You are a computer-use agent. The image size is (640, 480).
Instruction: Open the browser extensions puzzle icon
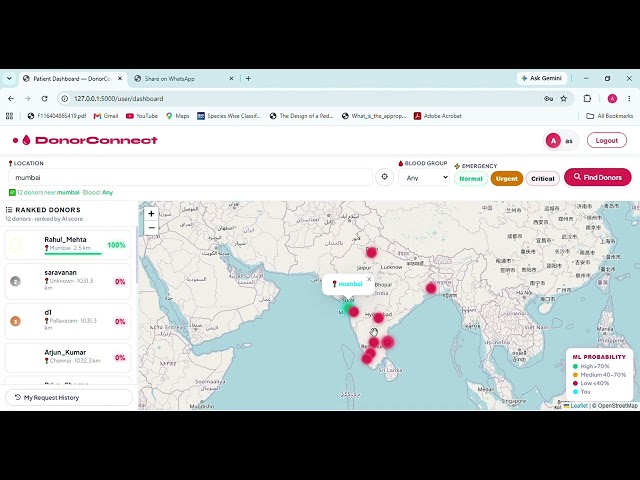click(x=587, y=99)
